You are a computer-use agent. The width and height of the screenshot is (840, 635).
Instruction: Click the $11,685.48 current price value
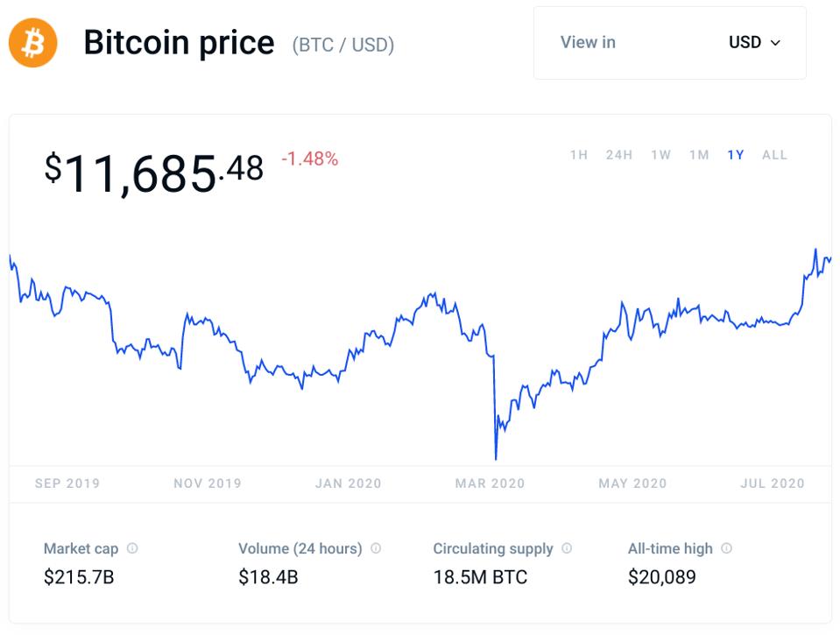(153, 170)
